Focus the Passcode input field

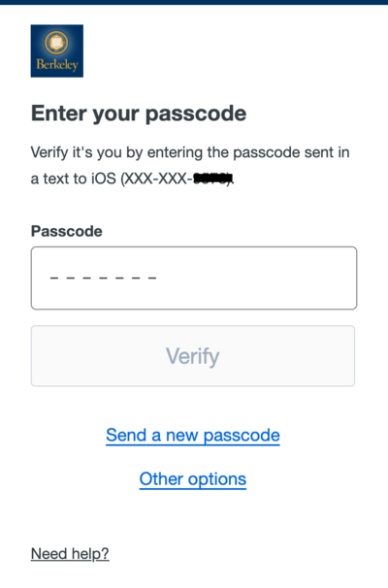(x=194, y=278)
